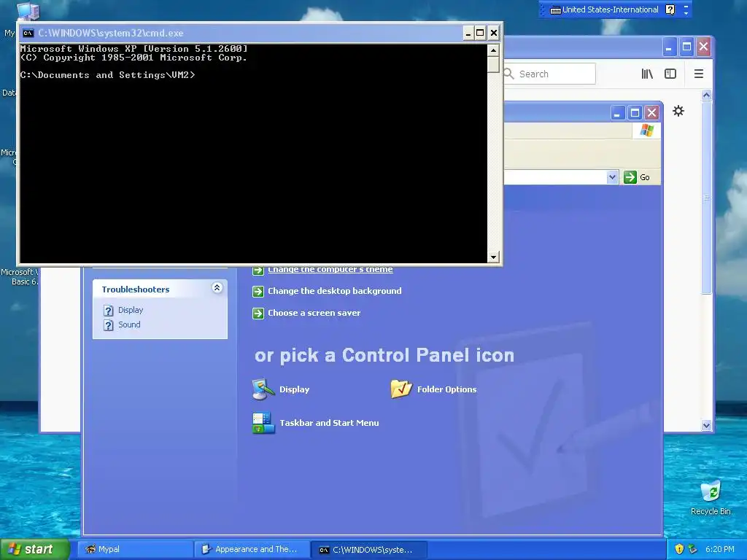Click the cmd window scroll up arrow
The image size is (747, 560).
(493, 50)
